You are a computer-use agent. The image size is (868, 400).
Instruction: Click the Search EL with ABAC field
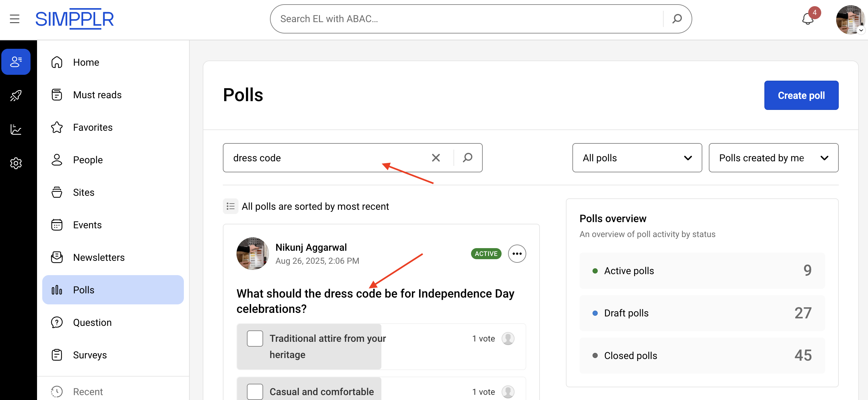[465, 19]
